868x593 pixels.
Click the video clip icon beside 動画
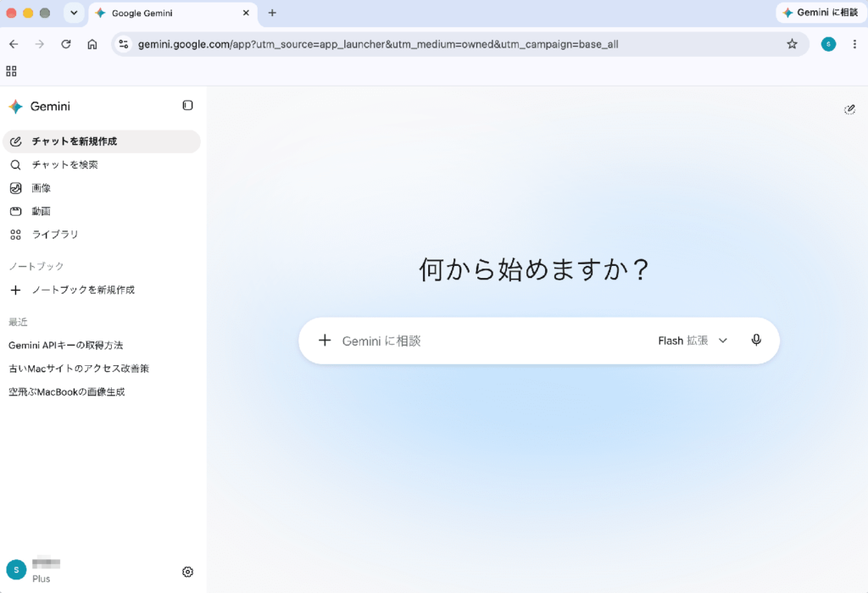tap(15, 211)
